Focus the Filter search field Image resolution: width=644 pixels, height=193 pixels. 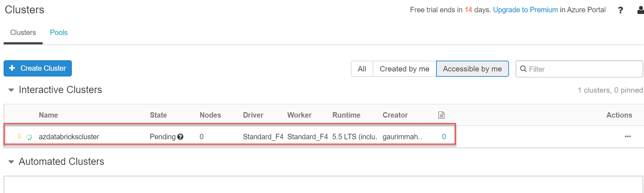pos(579,69)
